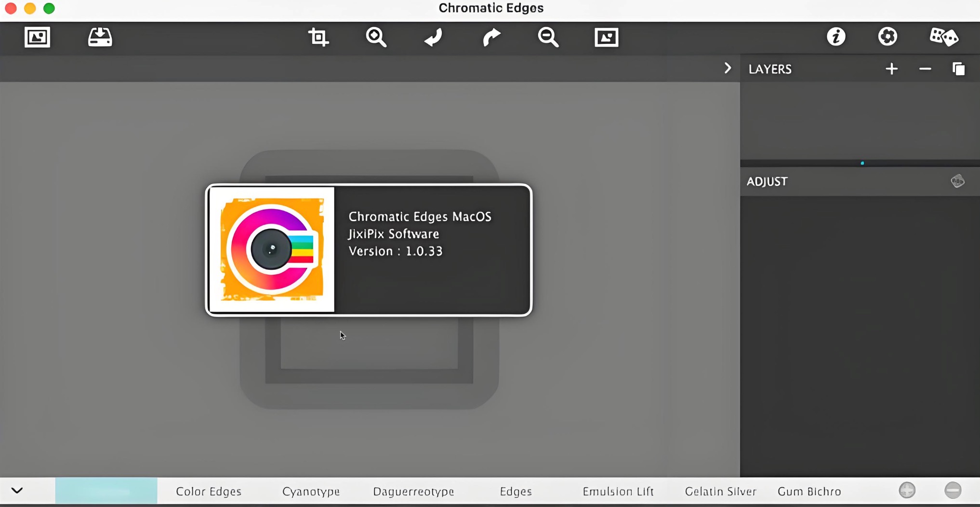Add preset with round plus button
The width and height of the screenshot is (980, 507).
[x=907, y=491]
